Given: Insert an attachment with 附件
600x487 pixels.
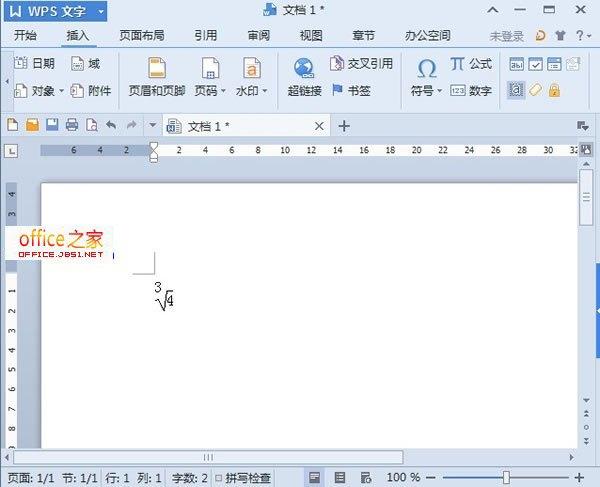Looking at the screenshot, I should point(91,91).
